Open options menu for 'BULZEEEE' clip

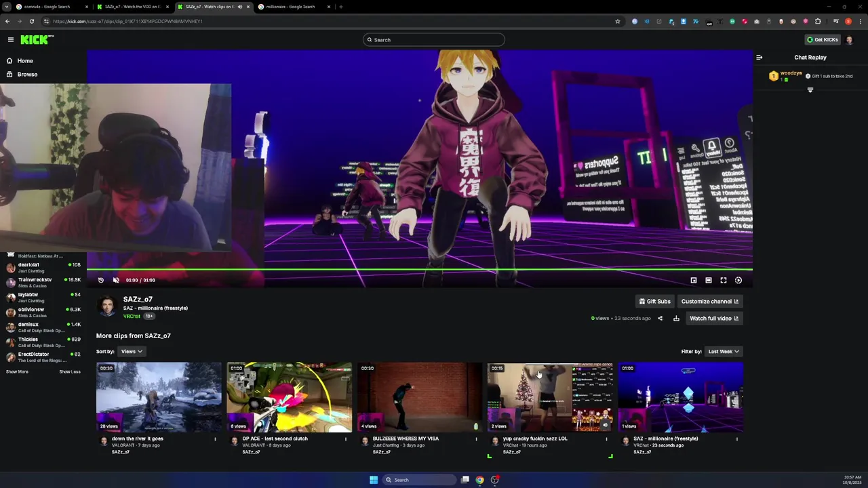point(476,439)
